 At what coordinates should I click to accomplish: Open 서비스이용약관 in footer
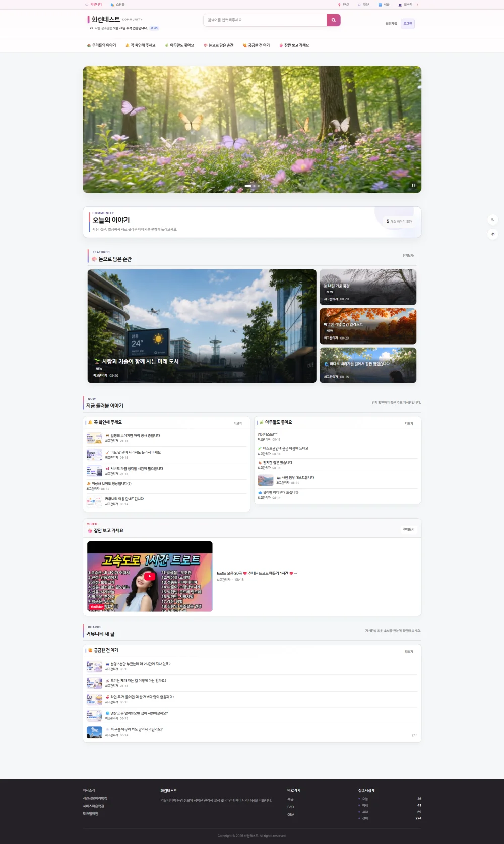click(94, 806)
